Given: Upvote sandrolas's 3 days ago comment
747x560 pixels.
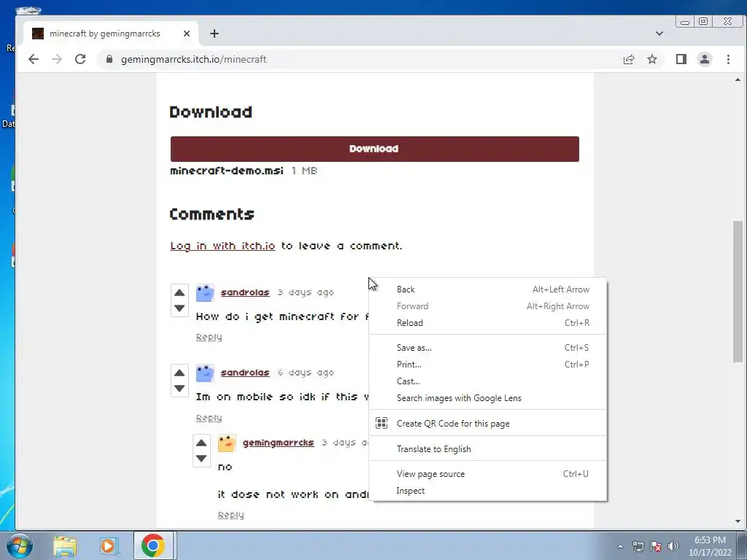Looking at the screenshot, I should pyautogui.click(x=179, y=292).
